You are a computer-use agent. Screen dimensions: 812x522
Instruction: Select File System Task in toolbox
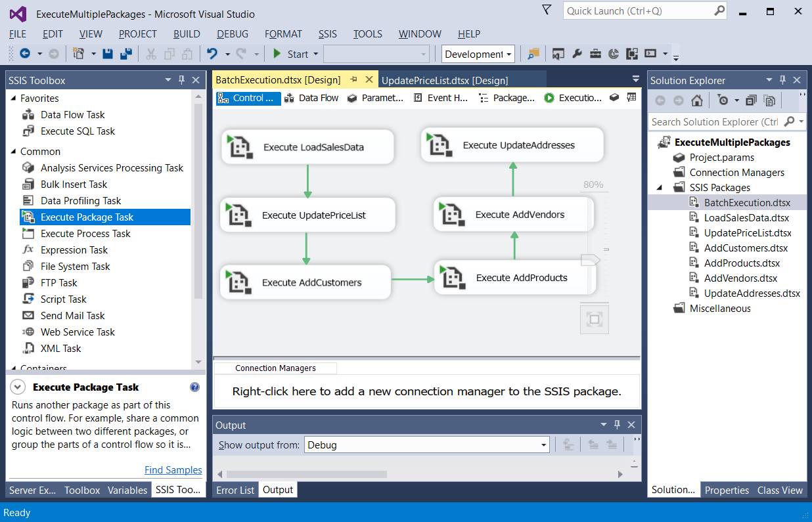[x=75, y=266]
